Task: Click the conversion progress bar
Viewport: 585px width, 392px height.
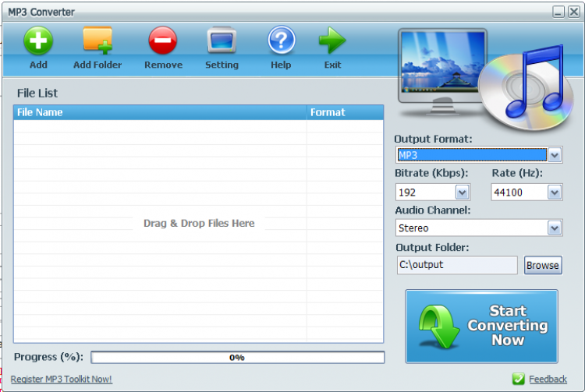Action: click(238, 358)
